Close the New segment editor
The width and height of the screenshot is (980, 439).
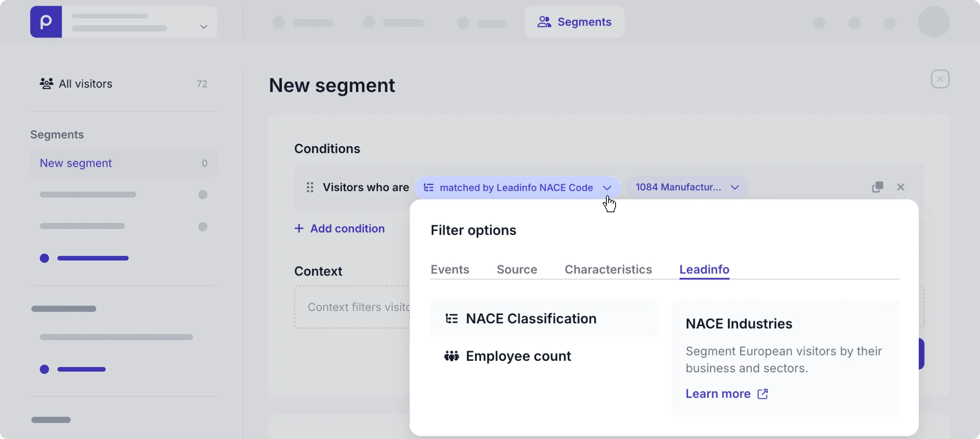(940, 79)
